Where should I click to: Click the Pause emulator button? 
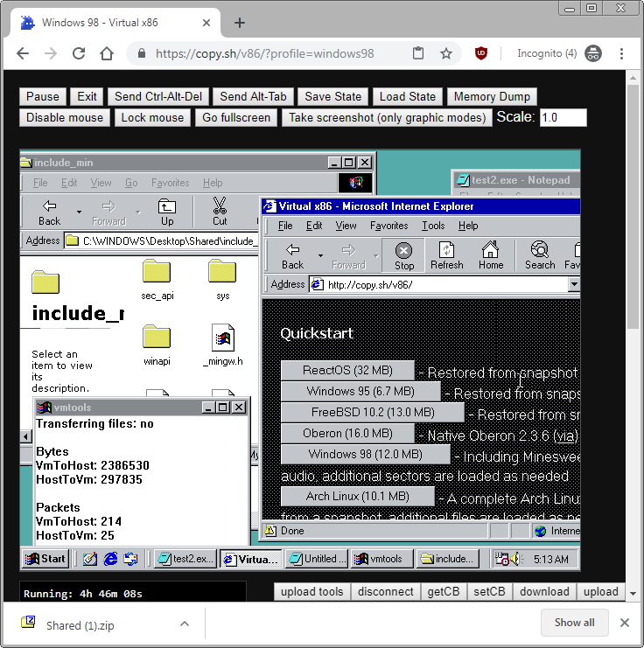pyautogui.click(x=42, y=97)
